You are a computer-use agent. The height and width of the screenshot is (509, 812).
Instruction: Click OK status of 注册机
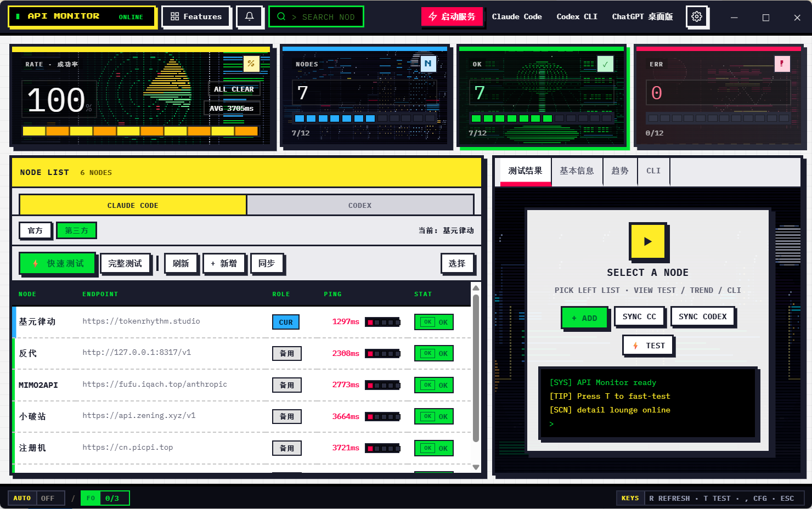click(434, 448)
